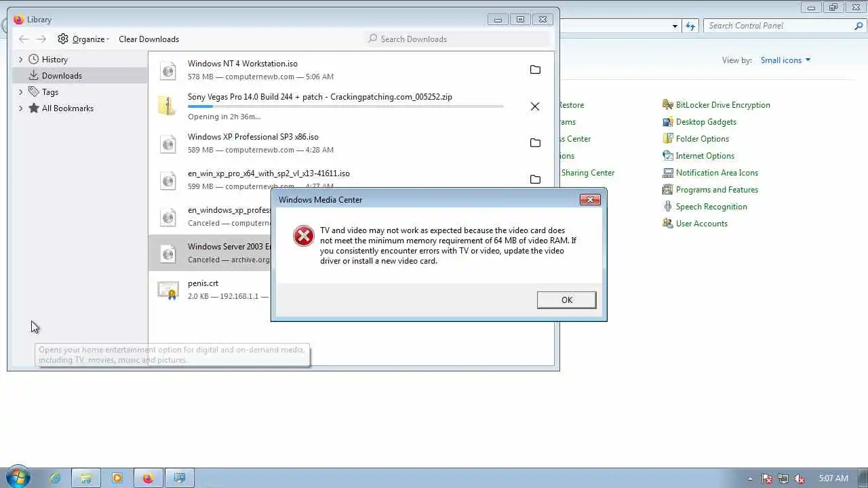Screen dimensions: 868x488
Task: Click Clear Downloads in Library toolbar
Action: pyautogui.click(x=149, y=39)
